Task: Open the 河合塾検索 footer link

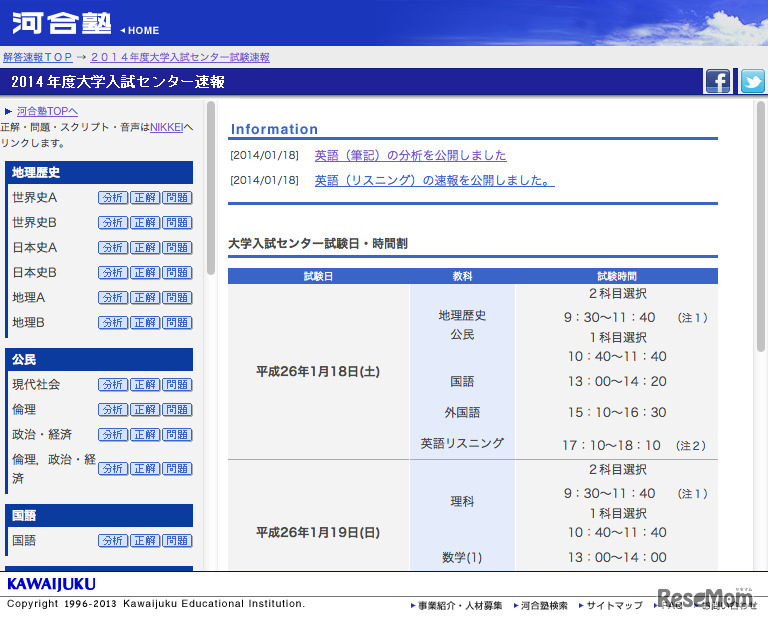Action: point(541,606)
